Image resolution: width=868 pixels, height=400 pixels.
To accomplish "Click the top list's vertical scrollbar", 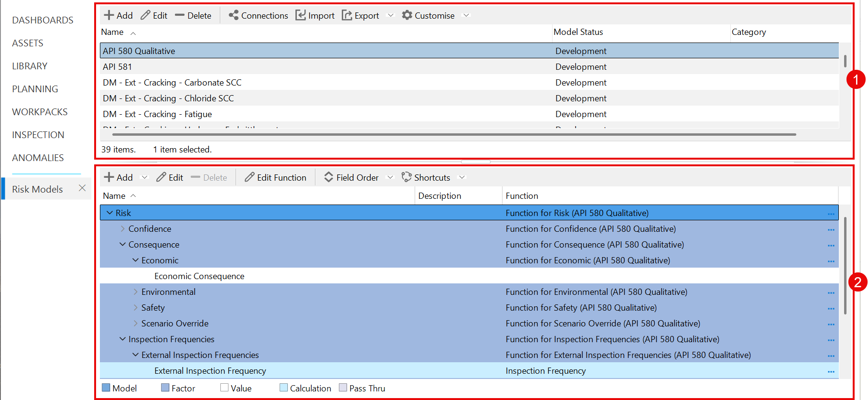I will [x=845, y=61].
